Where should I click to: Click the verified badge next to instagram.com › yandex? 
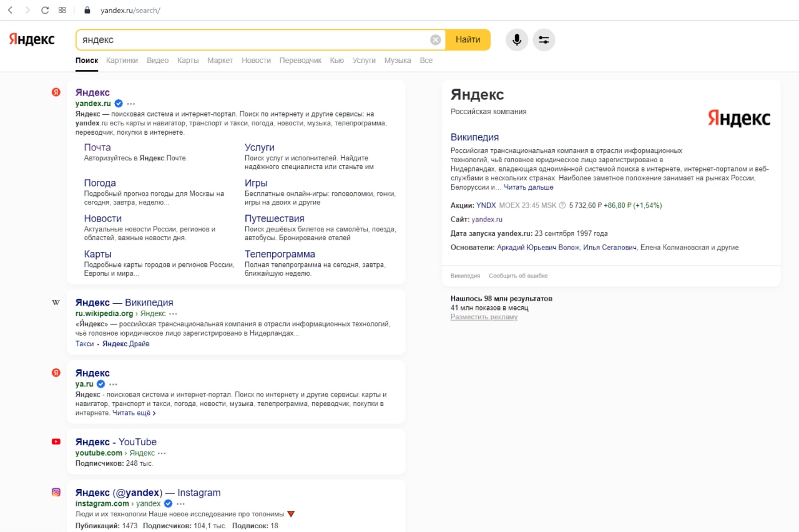click(x=169, y=503)
